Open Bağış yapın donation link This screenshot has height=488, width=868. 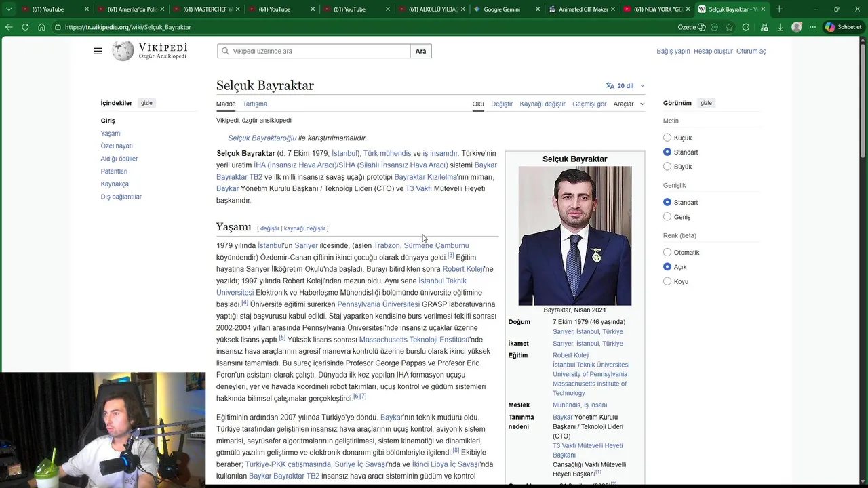(x=673, y=51)
